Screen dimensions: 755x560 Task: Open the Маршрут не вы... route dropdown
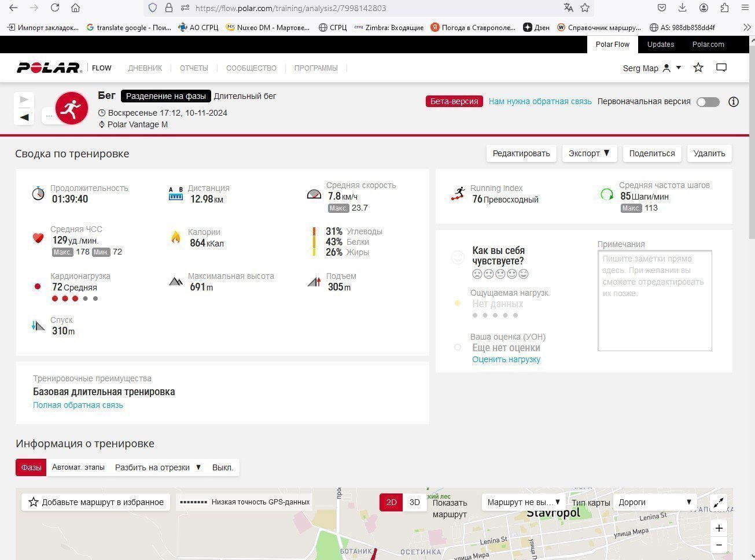pyautogui.click(x=524, y=502)
